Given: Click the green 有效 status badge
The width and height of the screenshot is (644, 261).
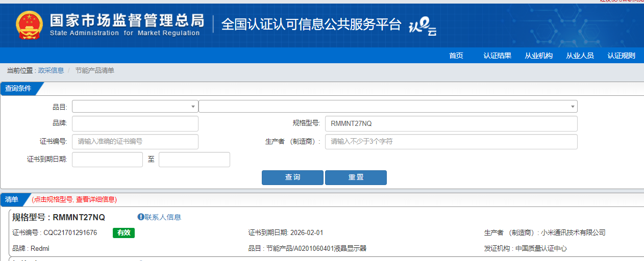Looking at the screenshot, I should [x=123, y=233].
